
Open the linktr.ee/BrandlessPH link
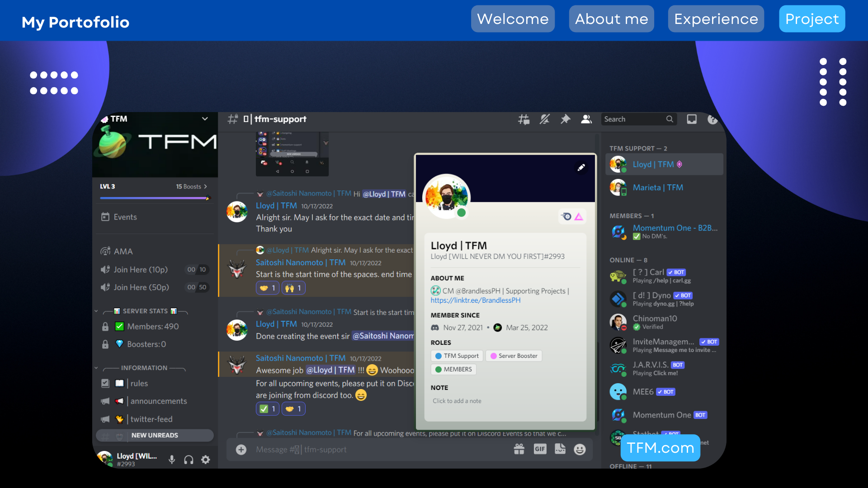[475, 300]
